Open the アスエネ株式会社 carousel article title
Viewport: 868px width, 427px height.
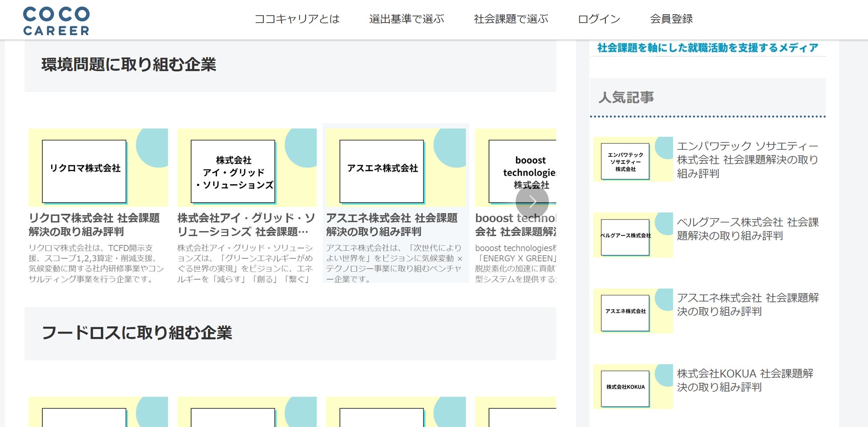392,225
